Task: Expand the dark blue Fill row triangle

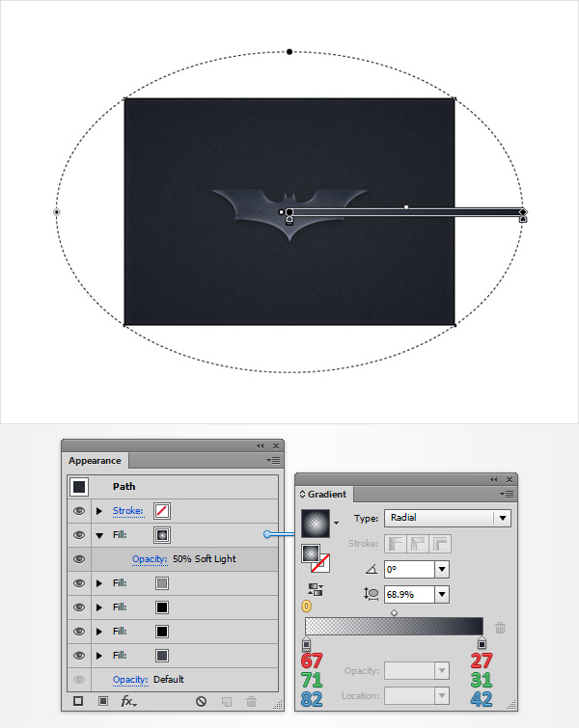Action: click(x=99, y=656)
